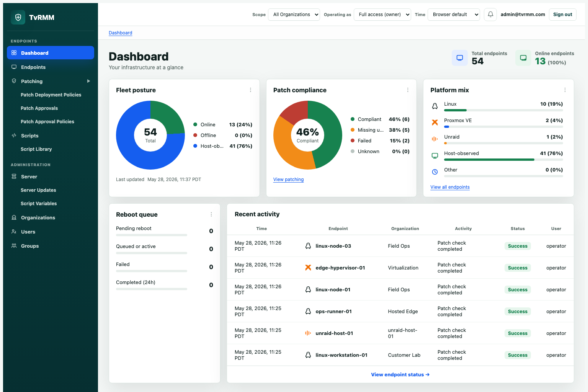Open the Platform mix card options menu

pyautogui.click(x=565, y=90)
